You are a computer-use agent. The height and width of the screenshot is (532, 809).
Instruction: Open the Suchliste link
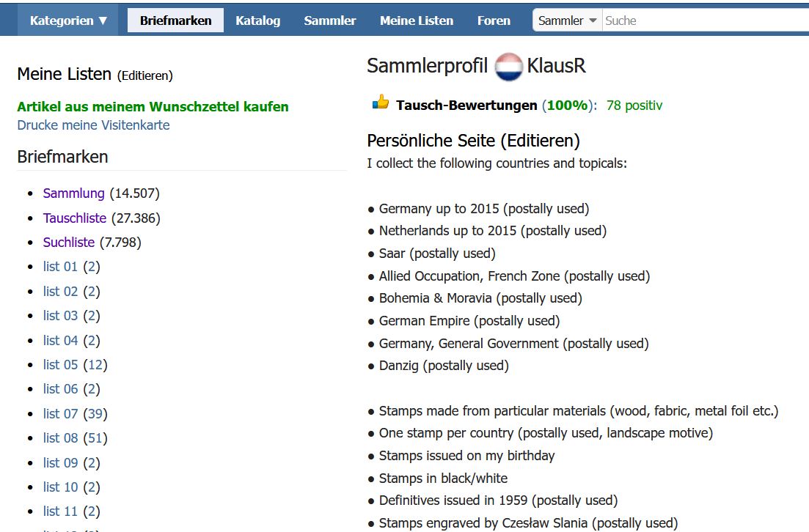[69, 243]
